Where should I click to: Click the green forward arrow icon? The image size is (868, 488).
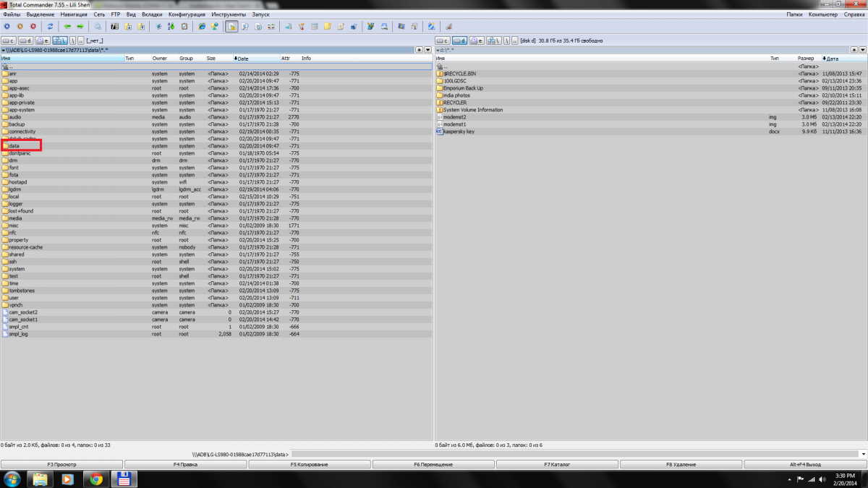coord(78,27)
